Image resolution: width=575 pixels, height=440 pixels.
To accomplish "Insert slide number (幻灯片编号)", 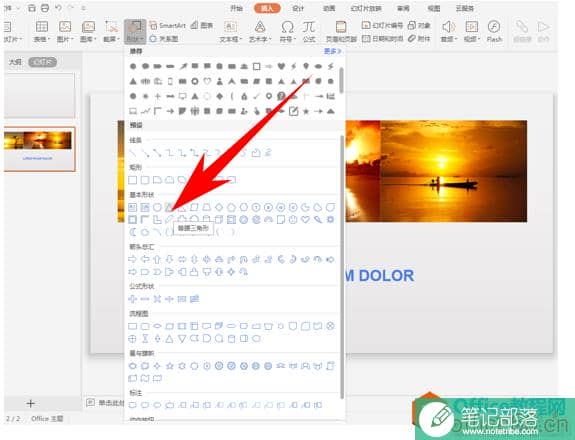I will 382,25.
